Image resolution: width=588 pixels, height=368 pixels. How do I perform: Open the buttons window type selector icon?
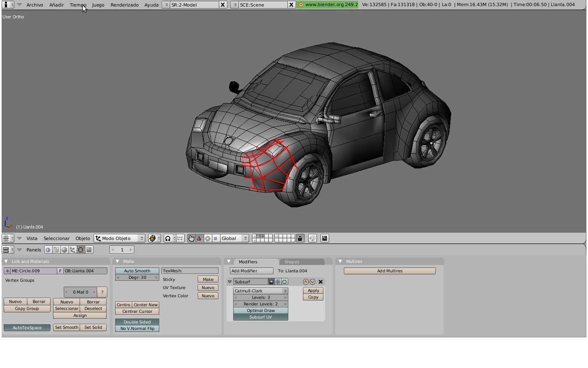[8, 250]
